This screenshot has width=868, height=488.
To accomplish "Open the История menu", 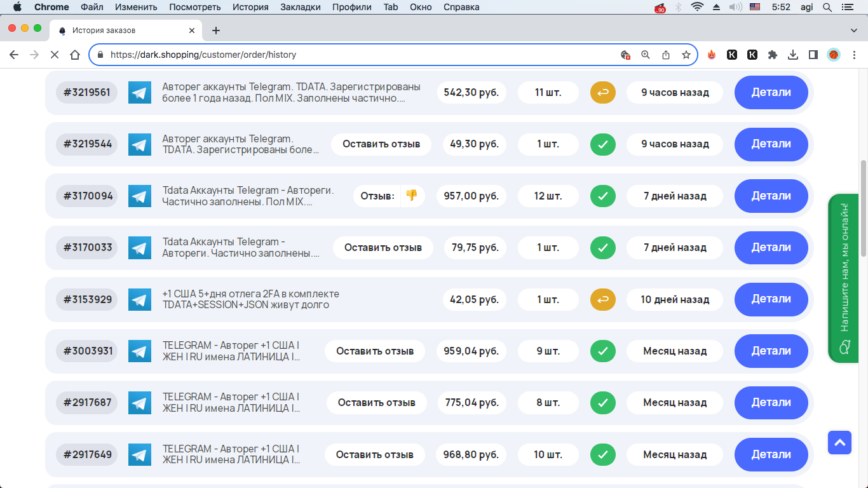I will [249, 7].
